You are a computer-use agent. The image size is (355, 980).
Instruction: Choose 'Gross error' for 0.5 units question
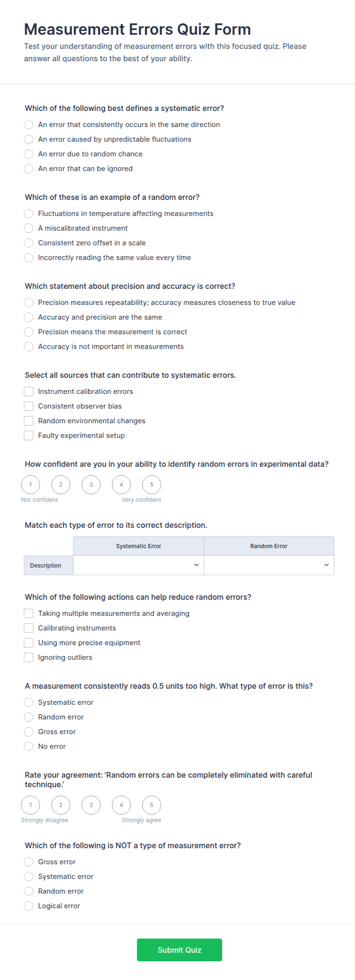pos(29,732)
